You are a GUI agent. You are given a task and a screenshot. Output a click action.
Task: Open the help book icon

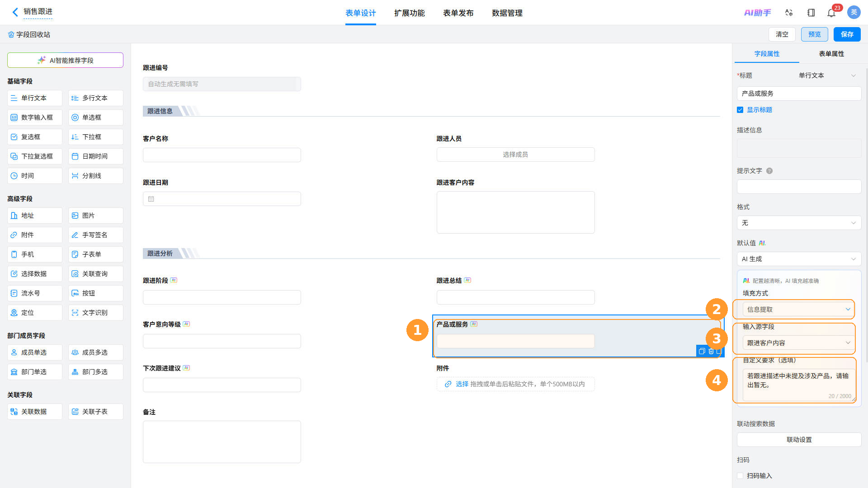tap(811, 13)
